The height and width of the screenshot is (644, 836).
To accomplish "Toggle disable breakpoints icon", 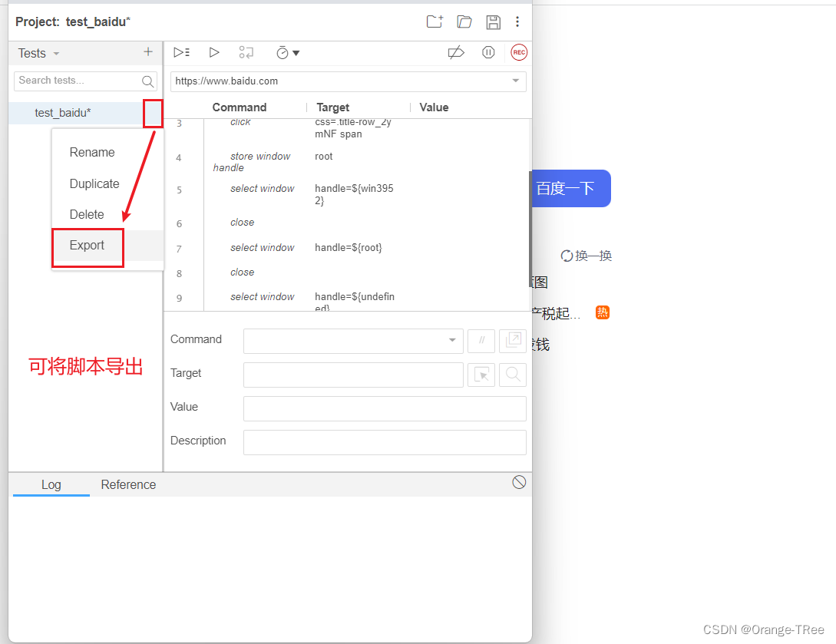I will pos(456,52).
